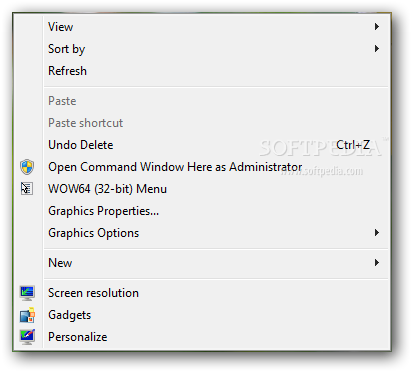Viewport: 412px width, 372px height.
Task: Click the WOW64 menu cursor icon
Action: [27, 189]
